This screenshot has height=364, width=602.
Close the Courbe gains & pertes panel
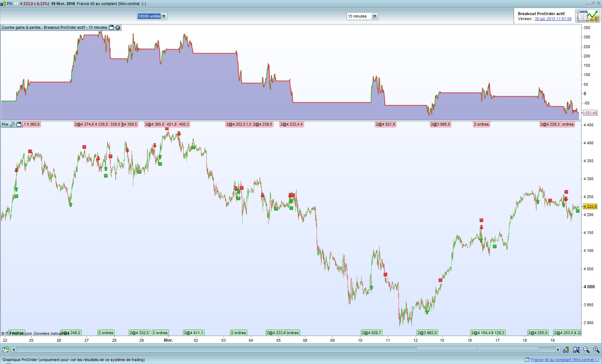[118, 27]
